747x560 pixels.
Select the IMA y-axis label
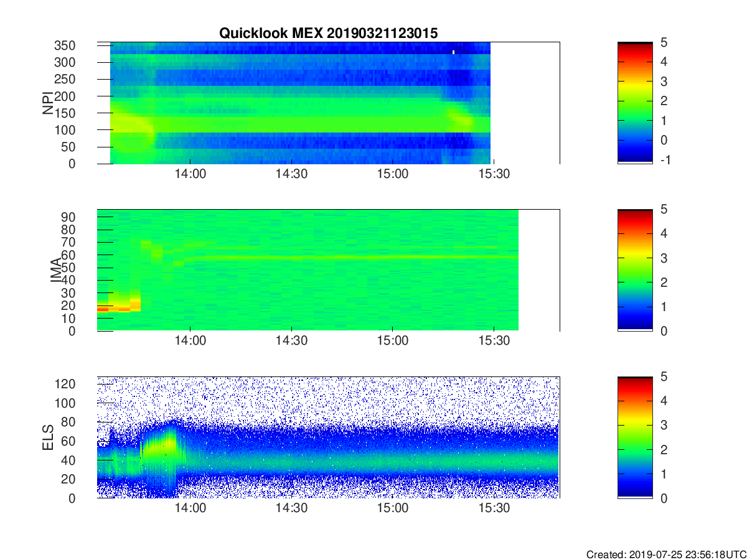tap(55, 270)
